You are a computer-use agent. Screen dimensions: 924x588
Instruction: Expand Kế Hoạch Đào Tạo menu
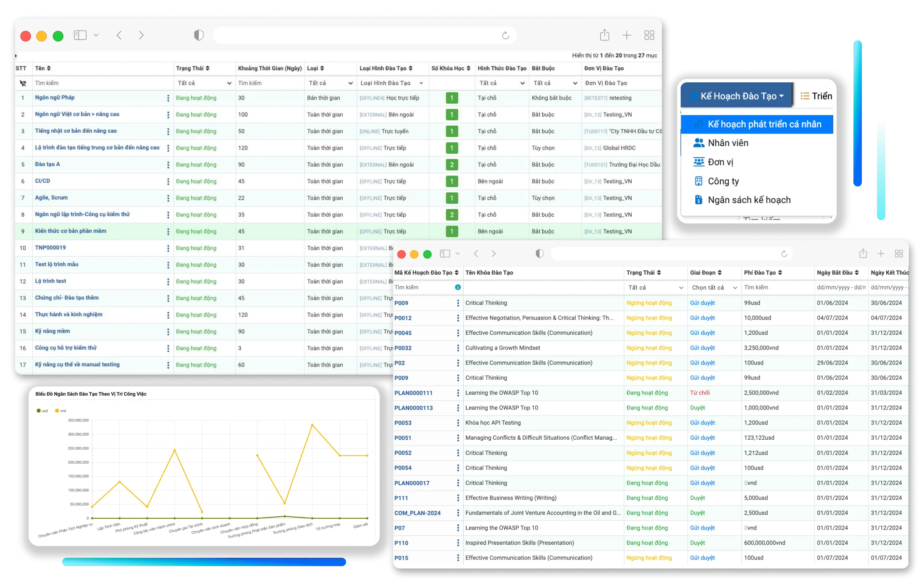[x=737, y=96]
